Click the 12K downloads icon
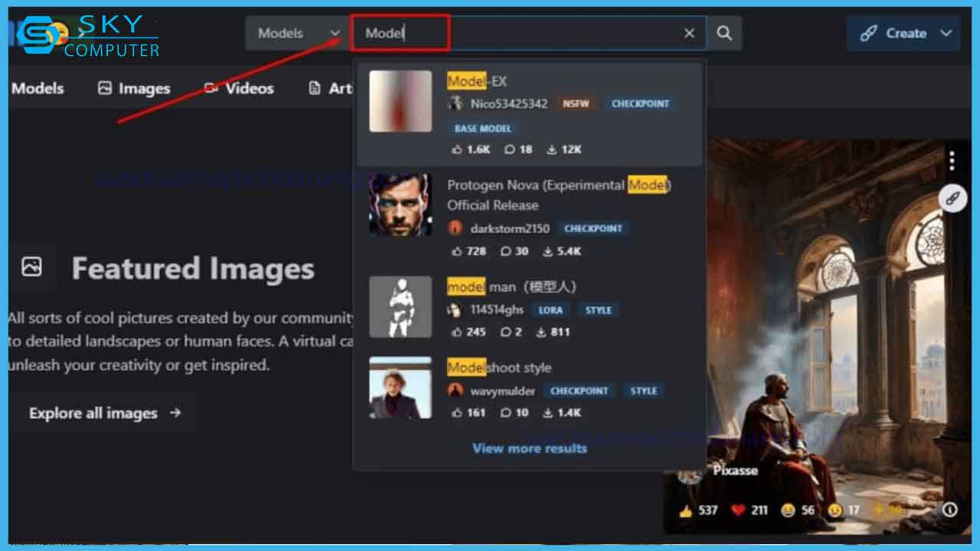 tap(551, 149)
